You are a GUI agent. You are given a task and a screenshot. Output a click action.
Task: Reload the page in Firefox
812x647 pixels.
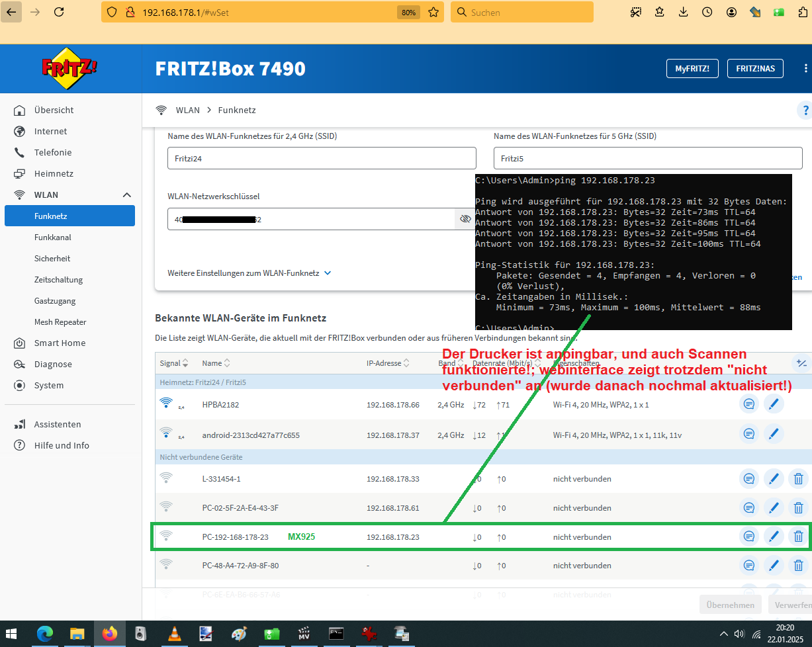[59, 12]
